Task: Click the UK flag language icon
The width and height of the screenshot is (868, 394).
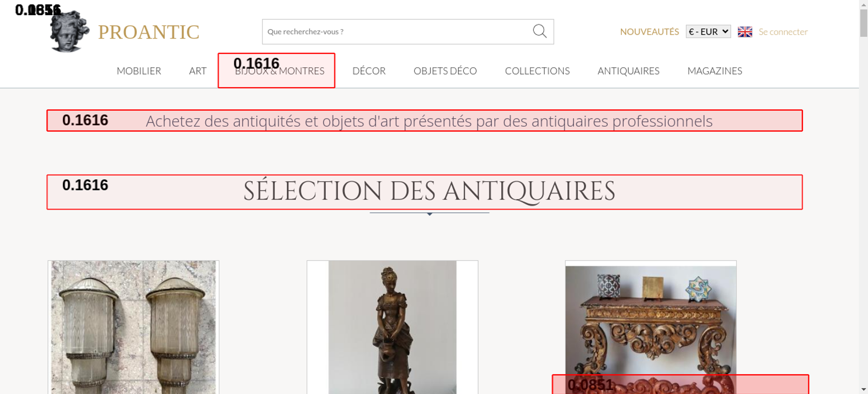Action: tap(745, 32)
